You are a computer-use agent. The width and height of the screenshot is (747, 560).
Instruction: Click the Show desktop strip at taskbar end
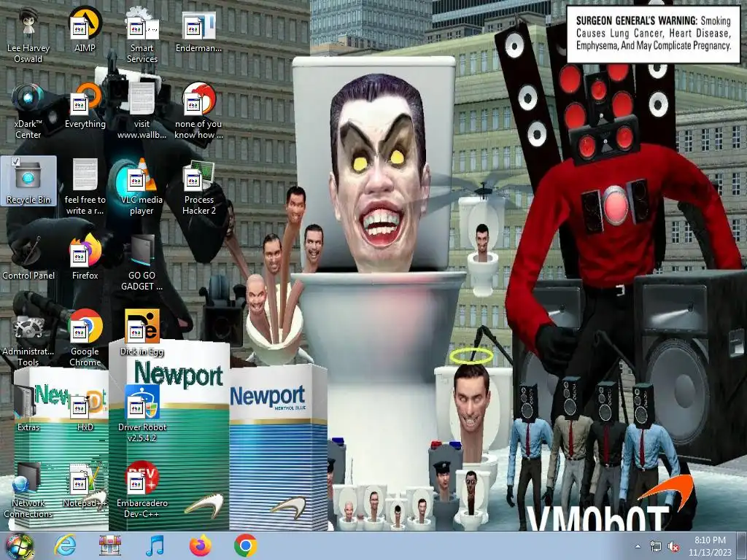pos(743,546)
